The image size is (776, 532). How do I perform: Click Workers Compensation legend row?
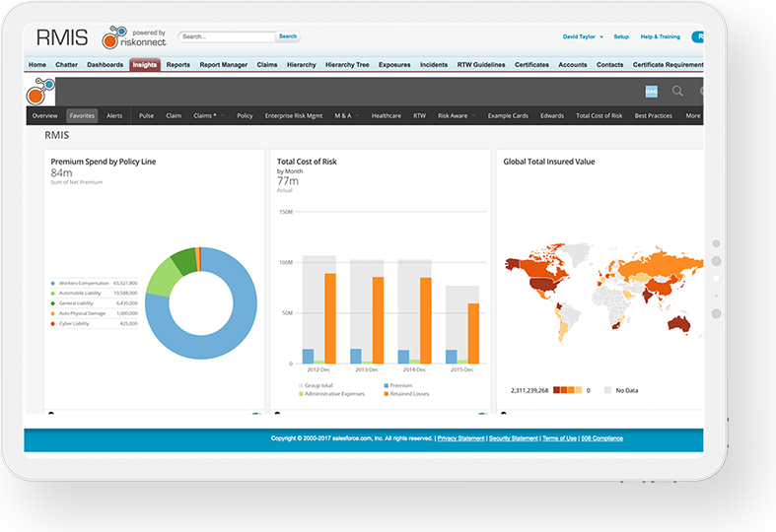94,284
